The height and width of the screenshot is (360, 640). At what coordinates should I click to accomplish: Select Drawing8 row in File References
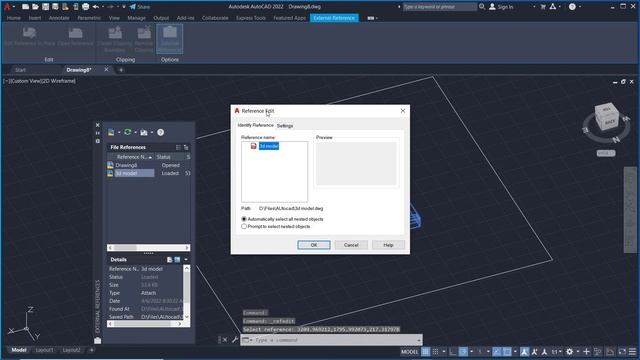coord(149,165)
